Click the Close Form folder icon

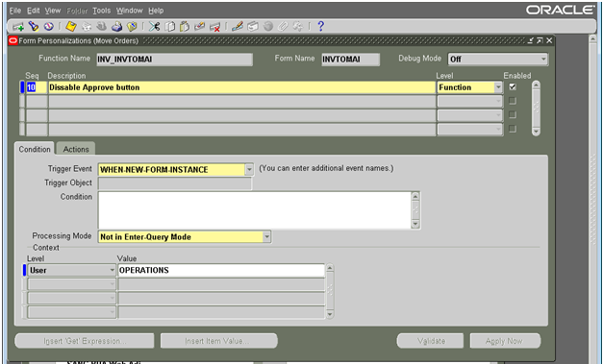click(x=132, y=27)
